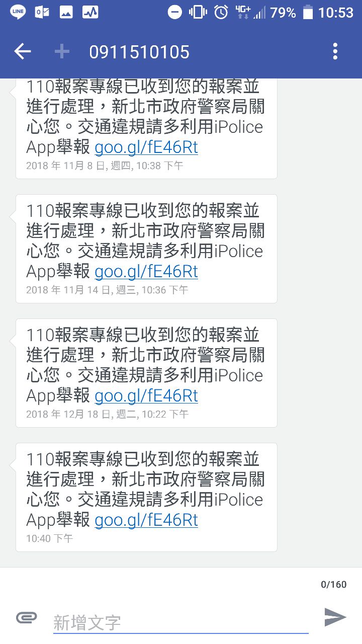Viewport: 362px width, 644px height.
Task: Open goo.gl link in the 10:40 message
Action: click(146, 520)
